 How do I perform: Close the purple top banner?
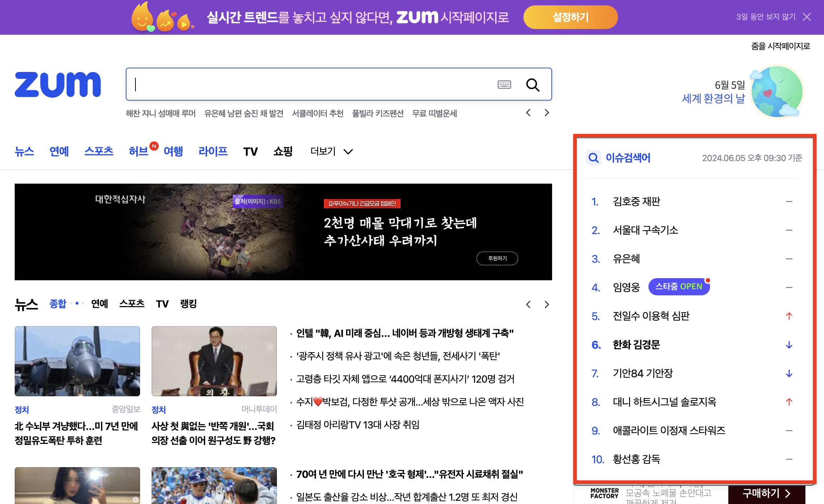[x=807, y=17]
